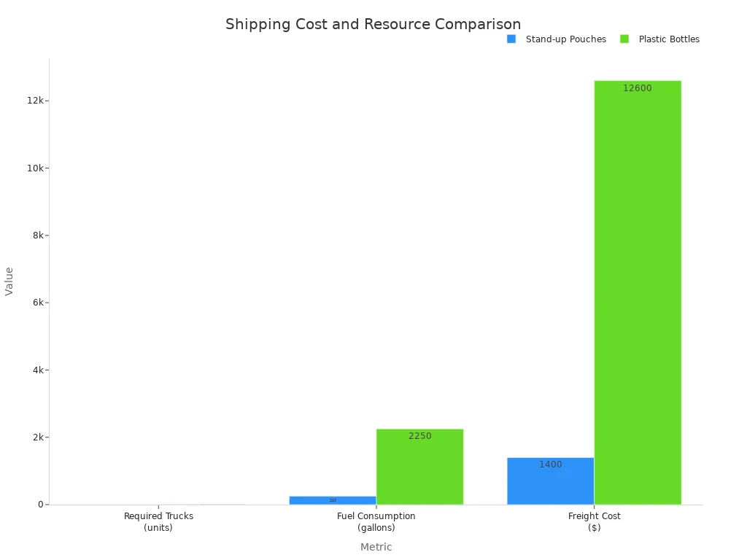This screenshot has width=747, height=560.
Task: Click the Required Trucks (units) axis label
Action: 158,521
